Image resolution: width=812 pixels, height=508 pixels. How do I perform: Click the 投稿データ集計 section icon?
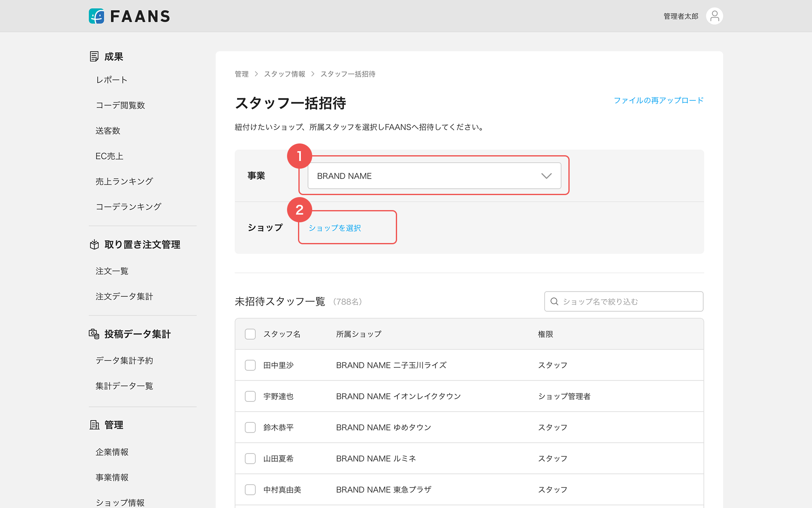(x=94, y=334)
